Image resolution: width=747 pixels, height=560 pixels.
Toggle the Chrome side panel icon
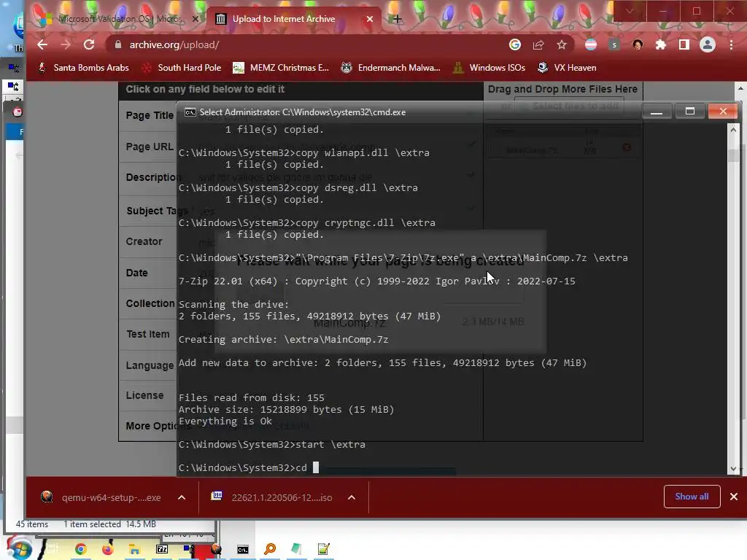[684, 44]
